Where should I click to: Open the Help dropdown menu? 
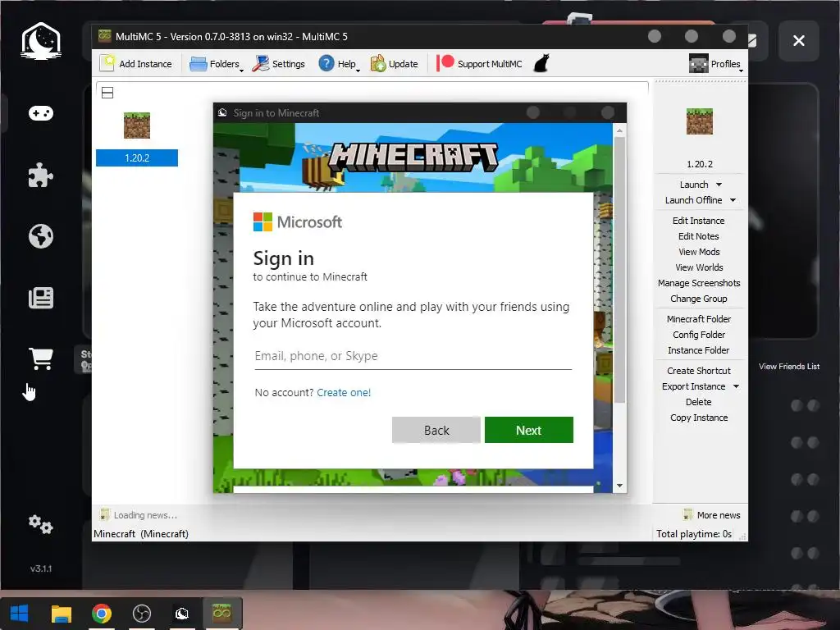pos(339,64)
